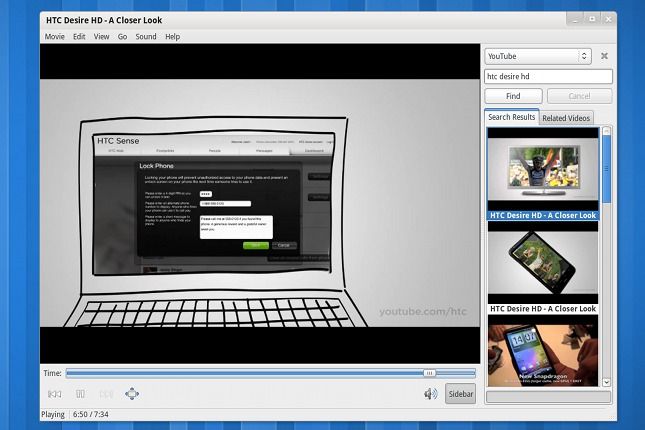Maximize the Movie Player window
Screen dimensions: 645x430
(x=592, y=19)
